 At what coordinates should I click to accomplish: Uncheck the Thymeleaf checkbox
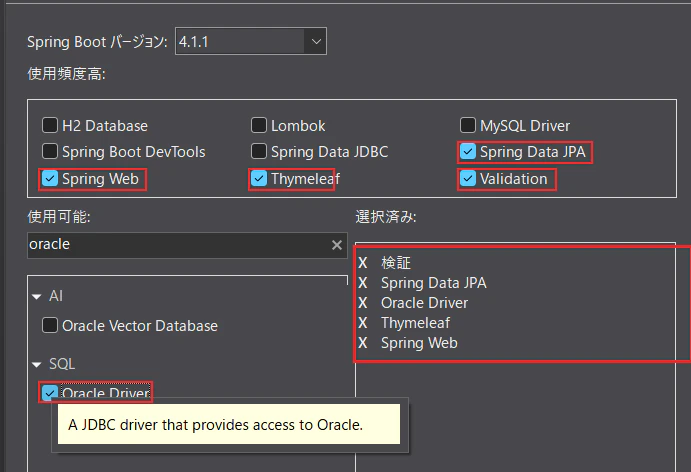click(x=259, y=179)
